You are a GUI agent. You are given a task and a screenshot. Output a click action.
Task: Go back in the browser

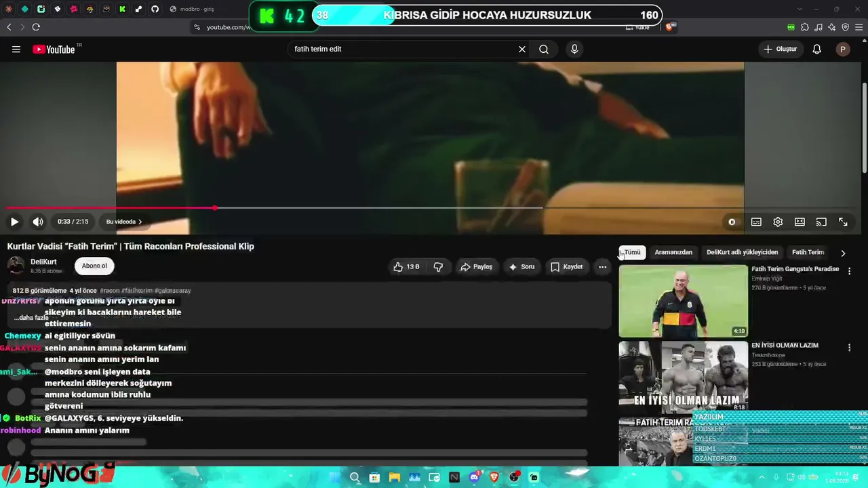(9, 27)
